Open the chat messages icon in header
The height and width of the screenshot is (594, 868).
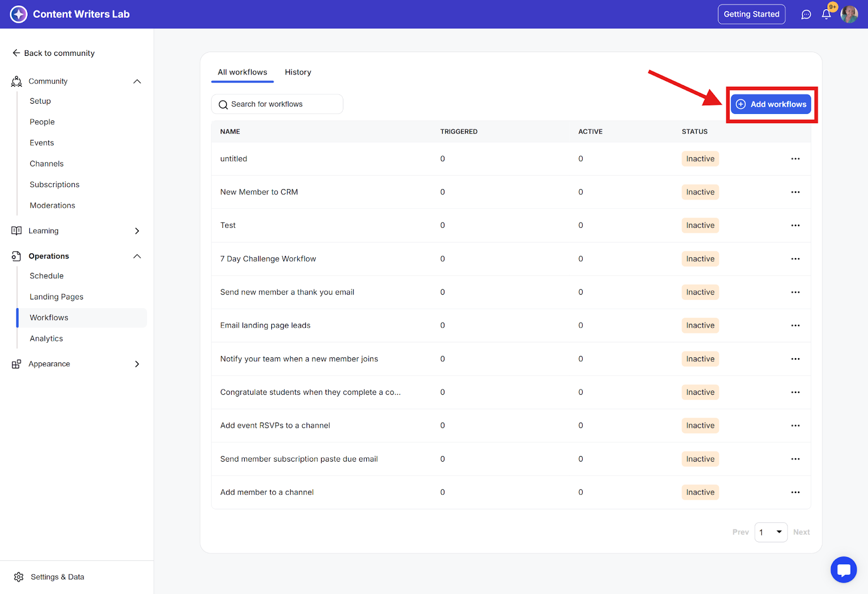tap(806, 15)
